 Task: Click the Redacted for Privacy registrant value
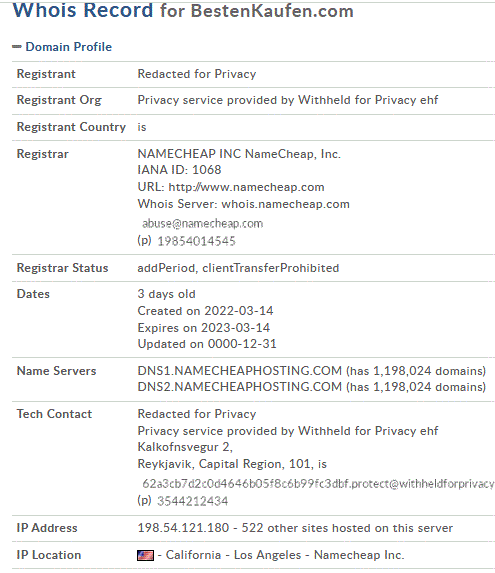(197, 74)
